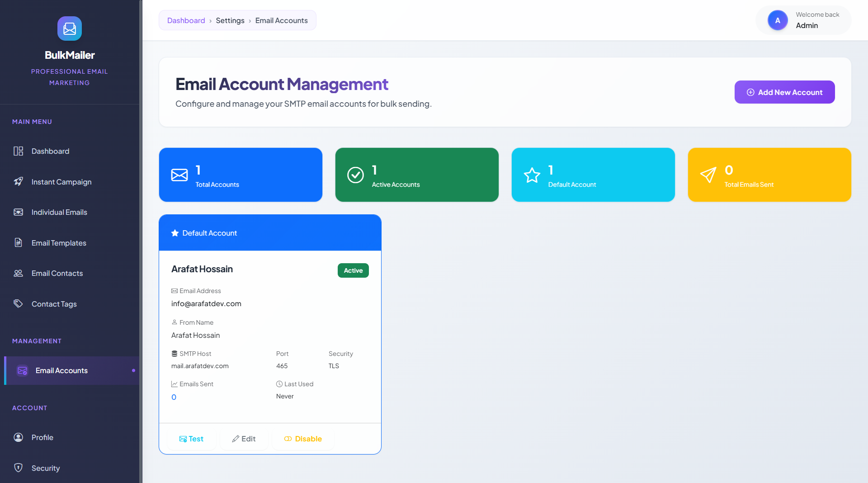Click the Settings breadcrumb
Viewport: 868px width, 483px height.
230,20
